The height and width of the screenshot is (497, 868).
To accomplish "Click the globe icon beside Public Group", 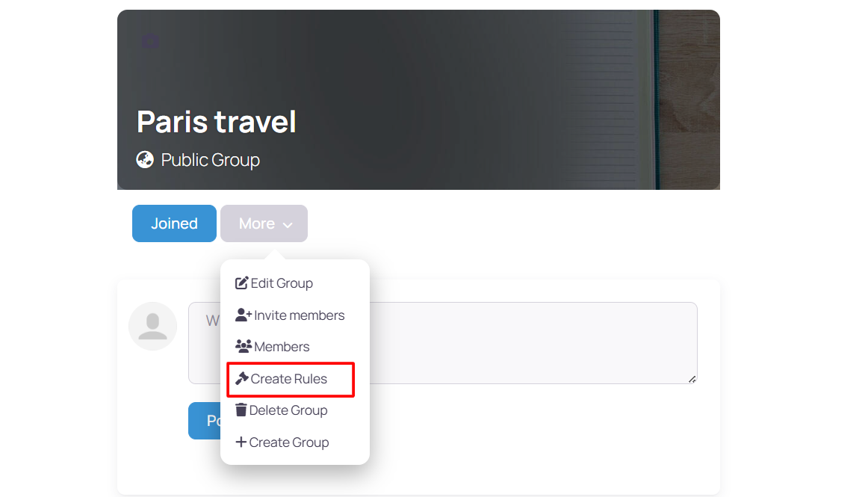I will pyautogui.click(x=144, y=159).
